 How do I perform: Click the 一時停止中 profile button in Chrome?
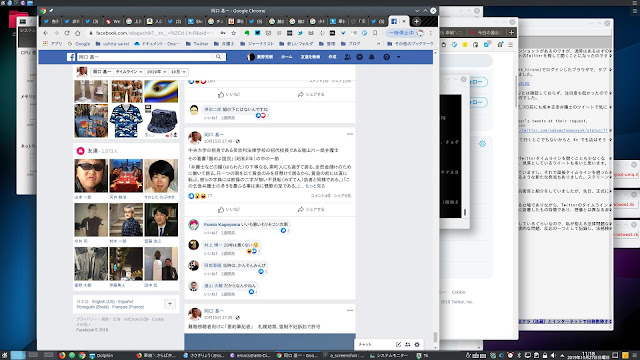tap(406, 33)
